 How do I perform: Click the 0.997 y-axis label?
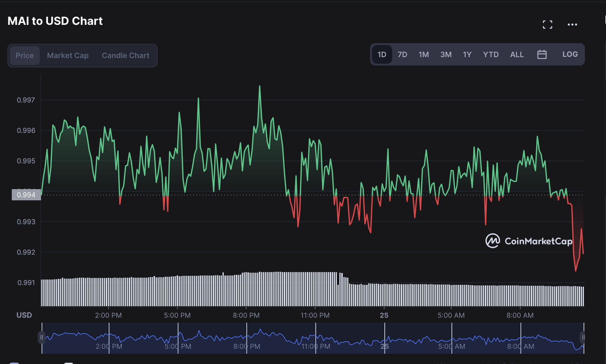click(26, 100)
